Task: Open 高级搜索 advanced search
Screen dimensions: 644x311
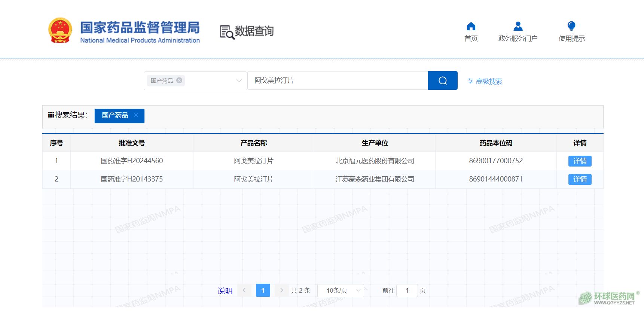Action: pos(485,81)
